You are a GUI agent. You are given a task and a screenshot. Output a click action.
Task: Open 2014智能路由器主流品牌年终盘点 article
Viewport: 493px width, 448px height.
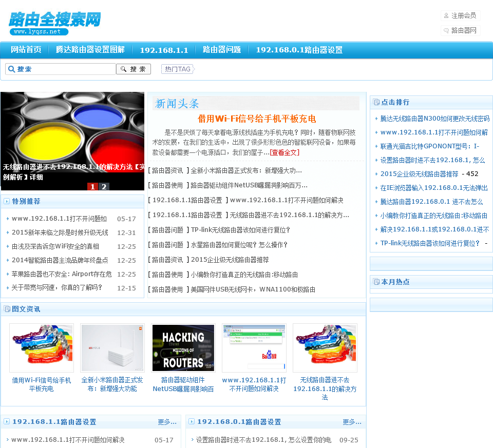60,260
